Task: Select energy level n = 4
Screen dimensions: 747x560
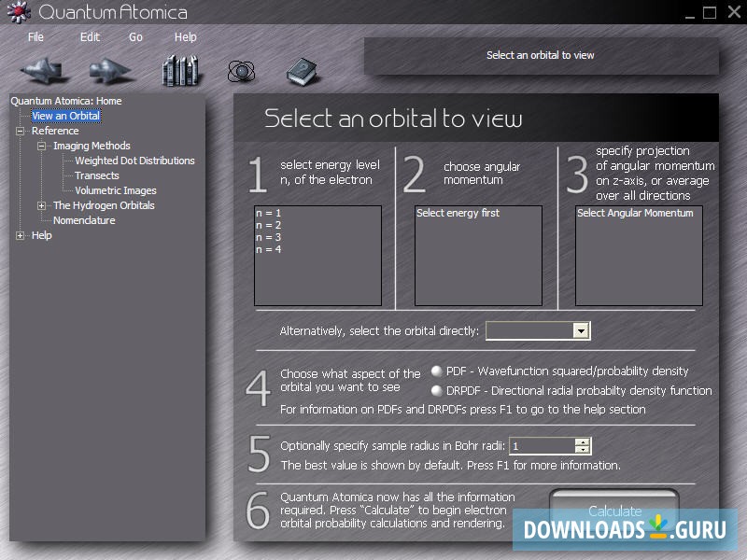Action: coord(268,249)
